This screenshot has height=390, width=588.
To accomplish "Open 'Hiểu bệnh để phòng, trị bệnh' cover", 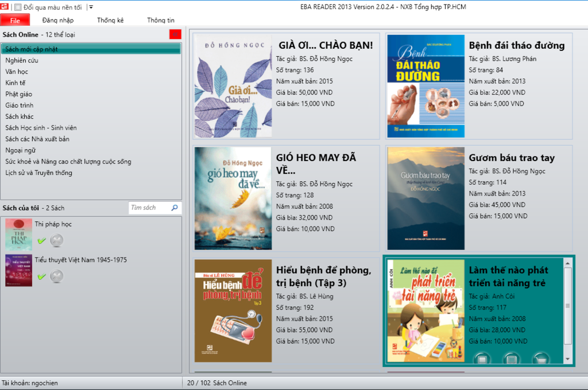I will (x=233, y=311).
